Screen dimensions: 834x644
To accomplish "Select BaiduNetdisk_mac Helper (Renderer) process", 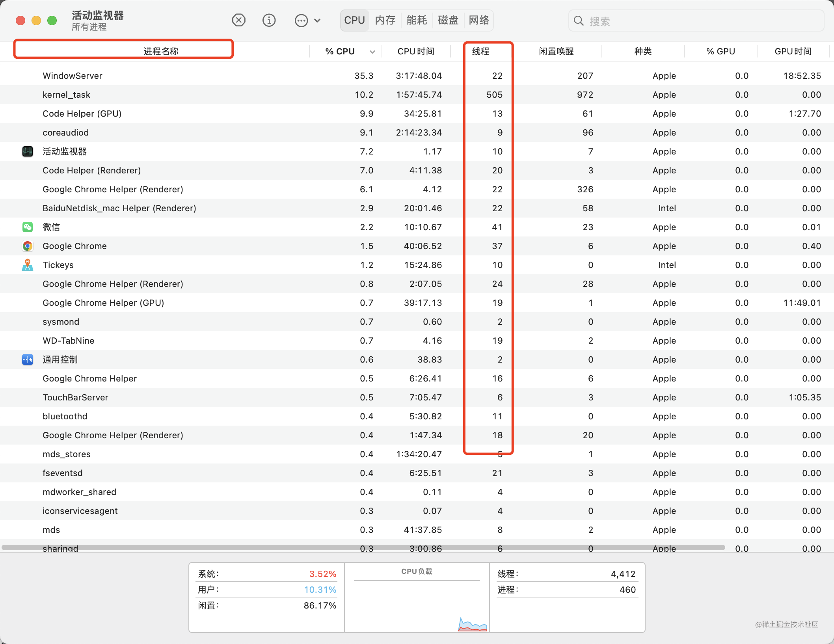I will pos(417,208).
